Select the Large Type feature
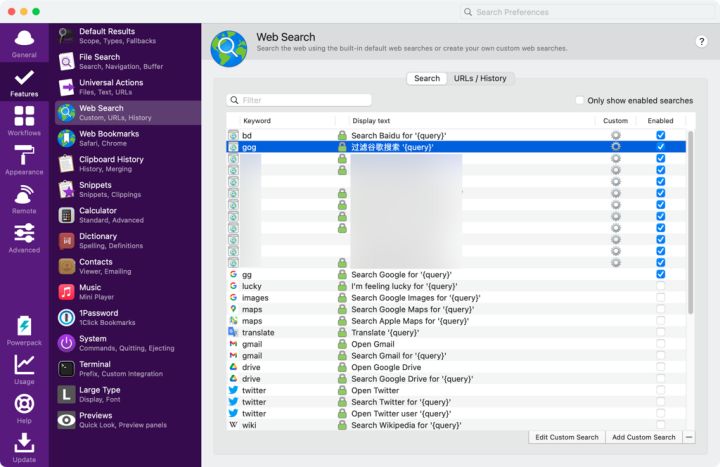 (128, 394)
